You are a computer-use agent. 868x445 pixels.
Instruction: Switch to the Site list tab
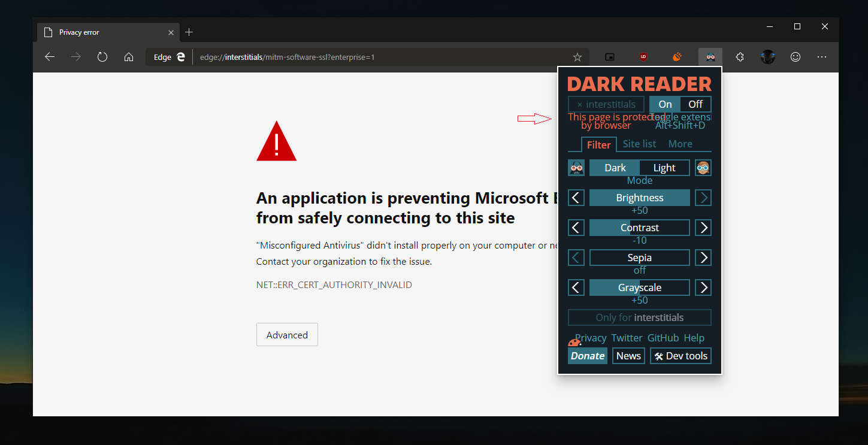(x=639, y=144)
